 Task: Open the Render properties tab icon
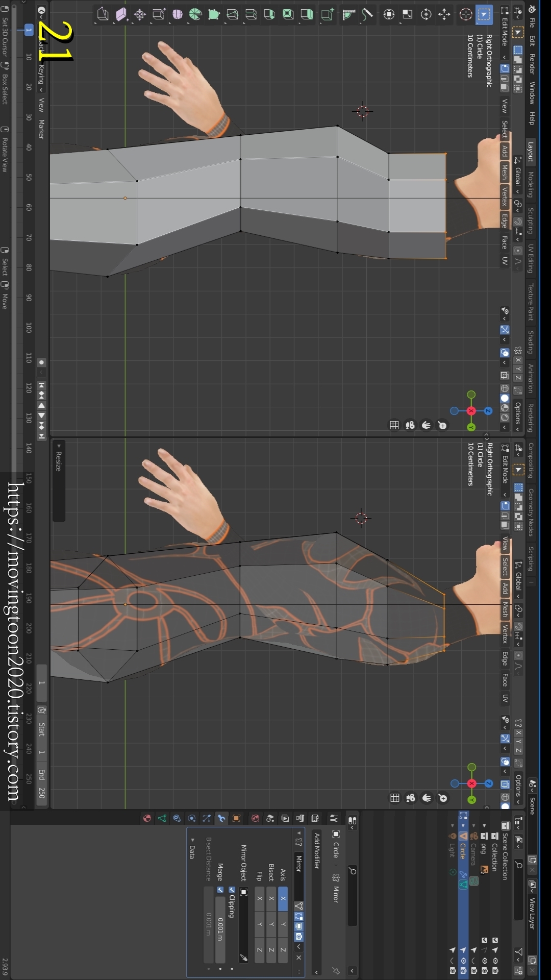[315, 818]
